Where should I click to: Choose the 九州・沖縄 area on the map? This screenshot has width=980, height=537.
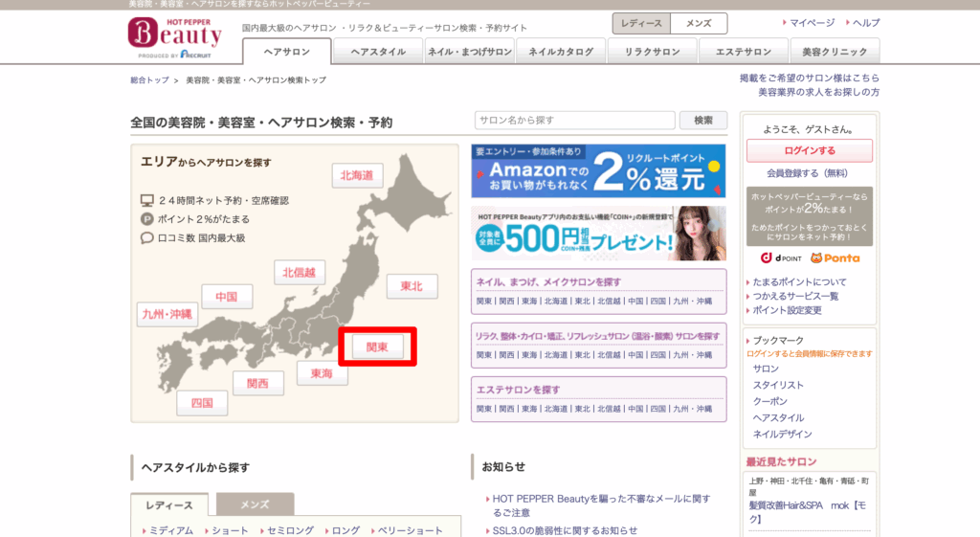167,314
